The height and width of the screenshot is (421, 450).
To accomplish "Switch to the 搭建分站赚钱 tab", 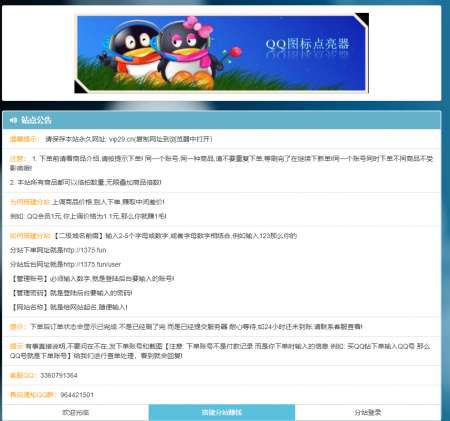I will click(222, 413).
